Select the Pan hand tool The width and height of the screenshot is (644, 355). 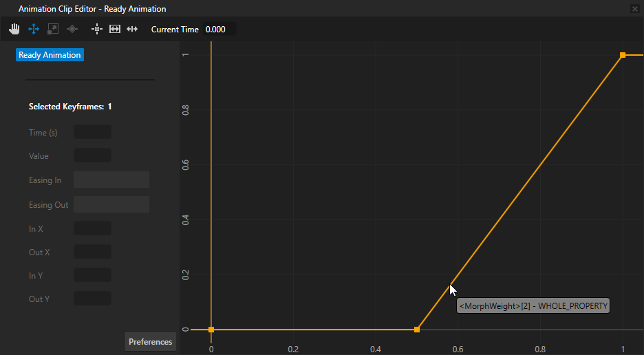(14, 29)
